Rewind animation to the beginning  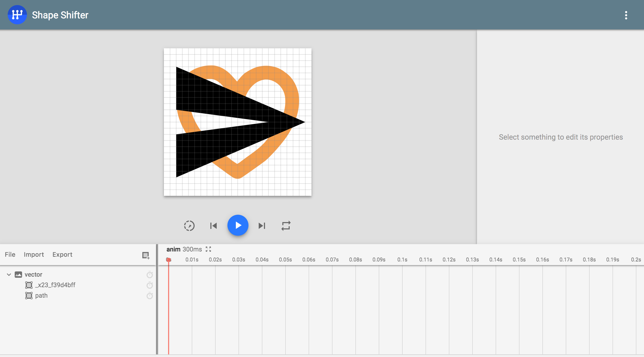tap(214, 226)
